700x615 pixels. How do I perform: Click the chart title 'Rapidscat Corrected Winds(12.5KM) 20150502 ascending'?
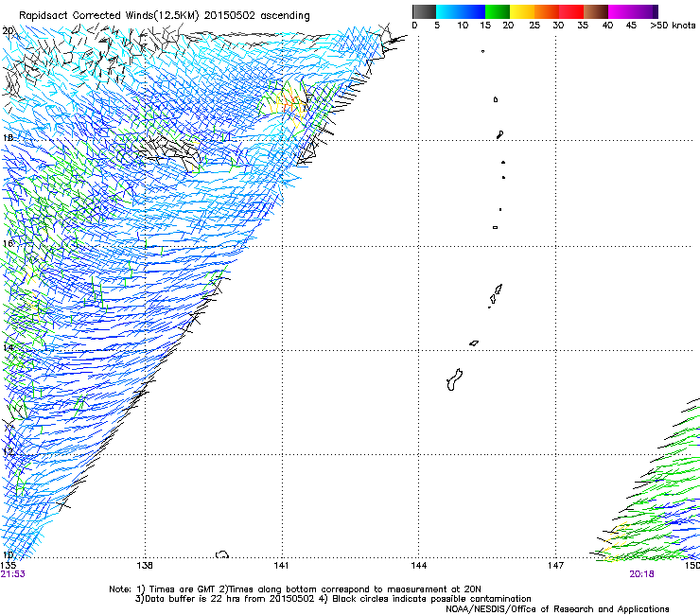pyautogui.click(x=165, y=16)
